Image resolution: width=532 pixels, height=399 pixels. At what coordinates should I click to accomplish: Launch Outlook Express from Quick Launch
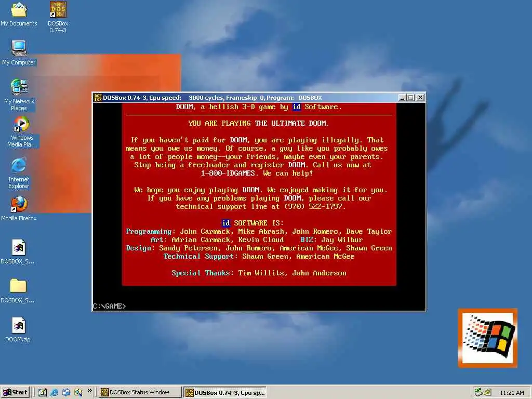66,393
